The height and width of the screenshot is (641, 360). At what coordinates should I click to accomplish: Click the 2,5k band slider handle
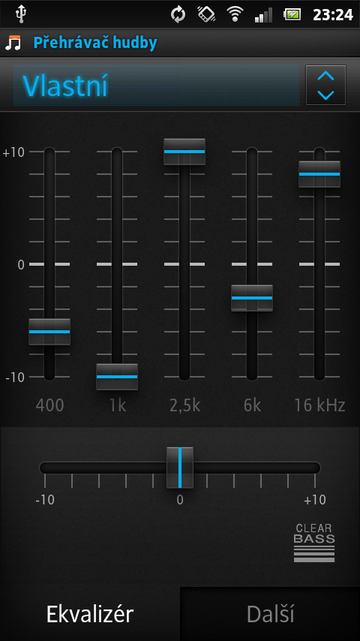(x=184, y=152)
